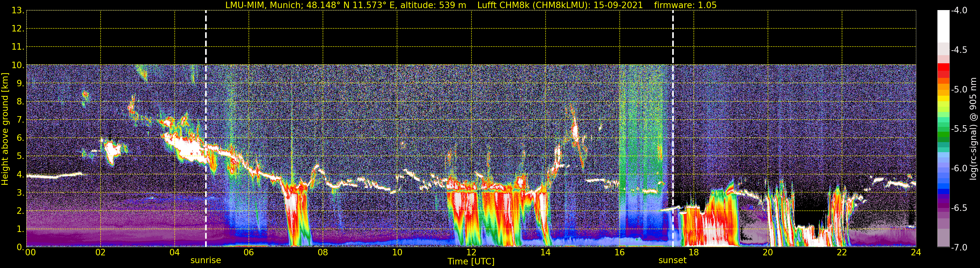Click the '5.' height axis tick label

coord(20,156)
